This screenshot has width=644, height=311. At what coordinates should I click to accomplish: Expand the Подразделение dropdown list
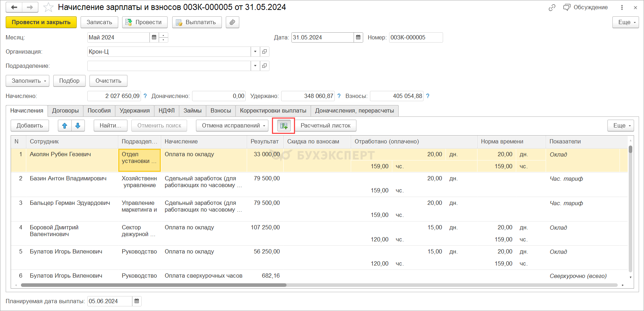point(255,66)
